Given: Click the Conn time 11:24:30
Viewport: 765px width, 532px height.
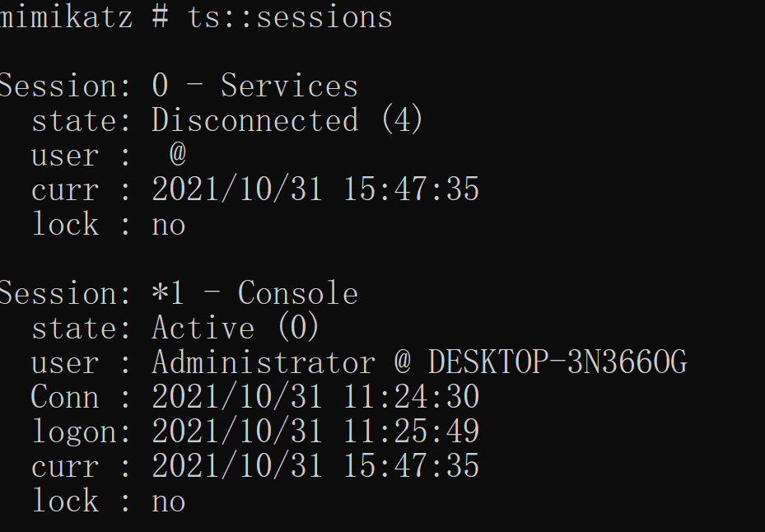Looking at the screenshot, I should pyautogui.click(x=411, y=396).
